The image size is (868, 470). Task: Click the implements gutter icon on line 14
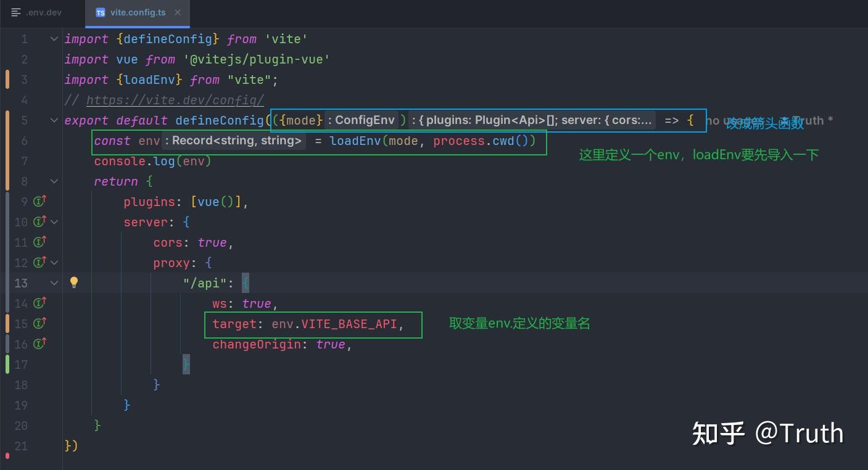(x=40, y=303)
